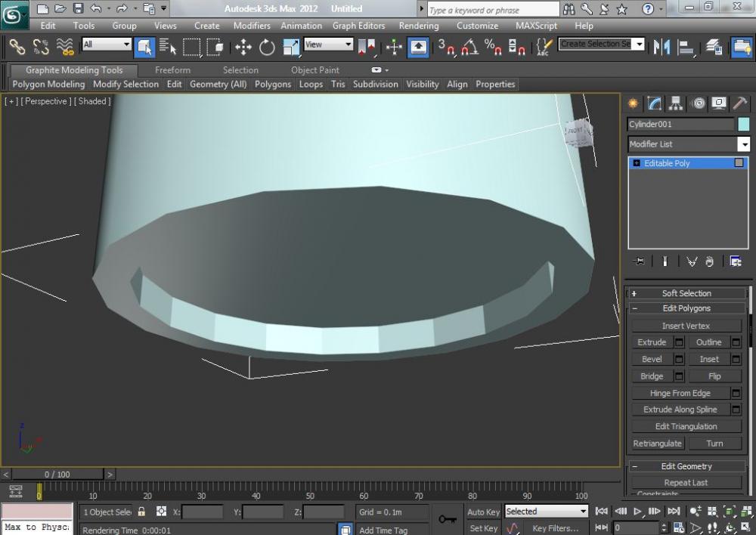This screenshot has width=756, height=535.
Task: Toggle the Selection Lock padlock
Action: [141, 512]
